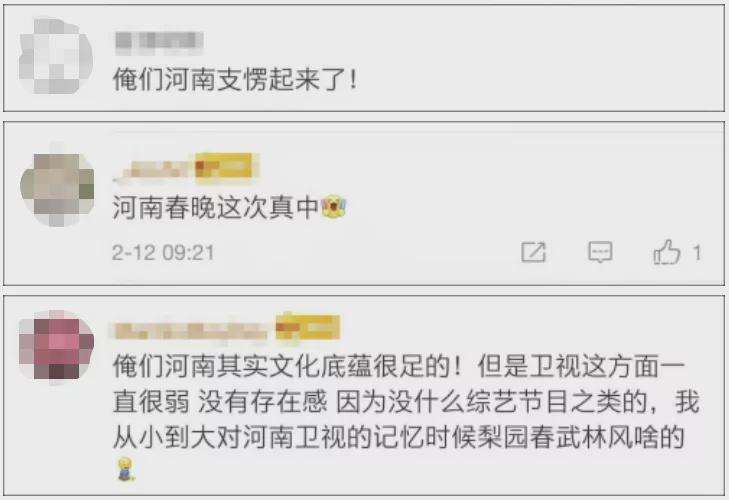
Task: Open third commenter's pink avatar
Action: click(56, 347)
